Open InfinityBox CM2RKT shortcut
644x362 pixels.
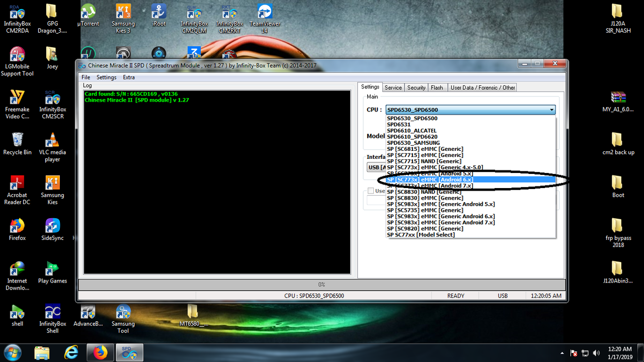(229, 19)
